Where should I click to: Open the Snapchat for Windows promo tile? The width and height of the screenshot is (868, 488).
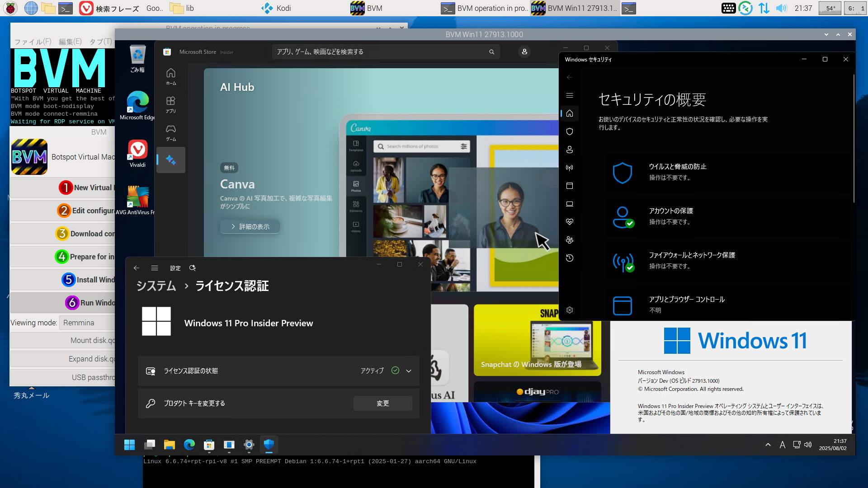537,340
